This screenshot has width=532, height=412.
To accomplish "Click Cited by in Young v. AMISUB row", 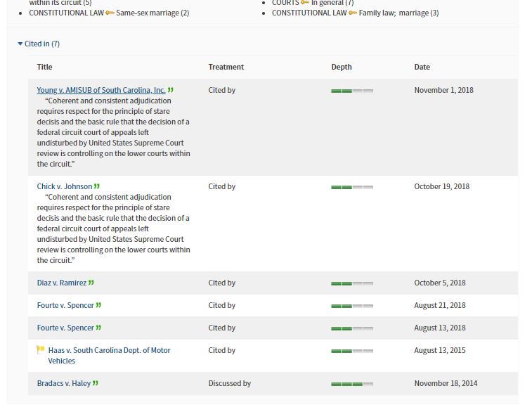I will coord(222,90).
